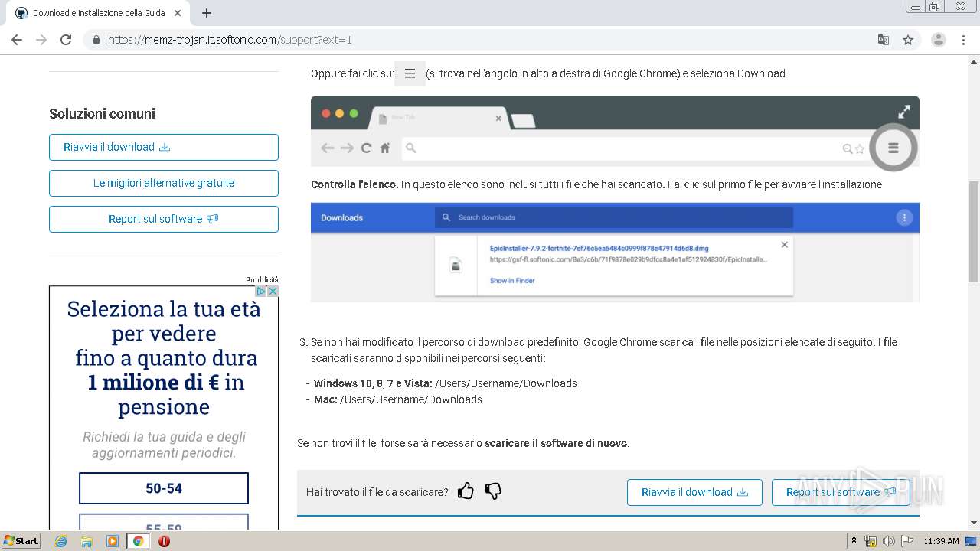The height and width of the screenshot is (551, 980).
Task: Open Windows Media Player from taskbar
Action: (113, 541)
